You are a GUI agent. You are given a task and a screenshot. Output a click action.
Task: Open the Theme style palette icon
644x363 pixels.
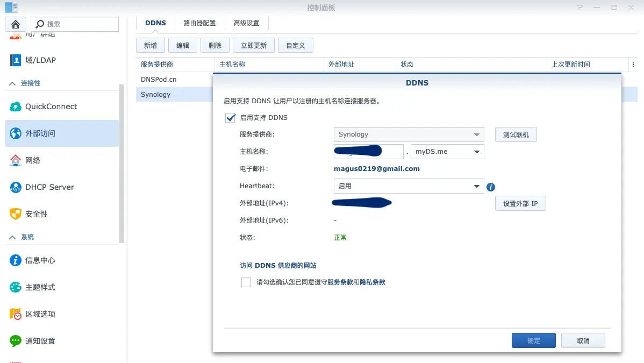16,287
